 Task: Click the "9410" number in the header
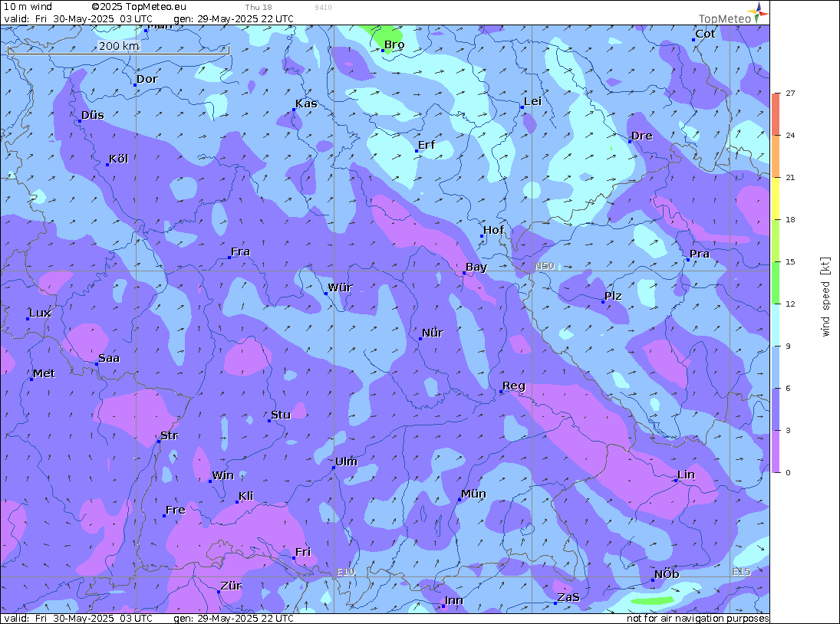323,8
